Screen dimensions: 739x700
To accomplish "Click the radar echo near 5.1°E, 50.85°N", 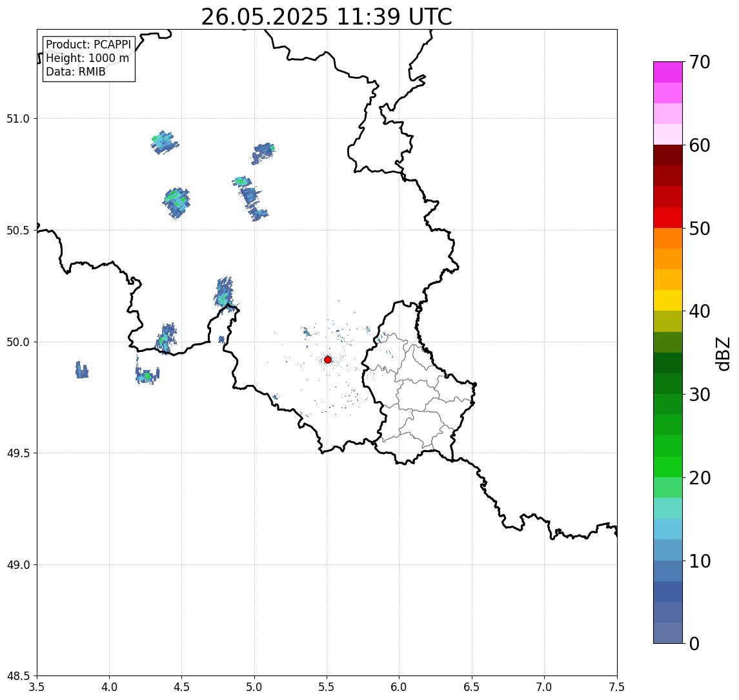I will pyautogui.click(x=263, y=153).
